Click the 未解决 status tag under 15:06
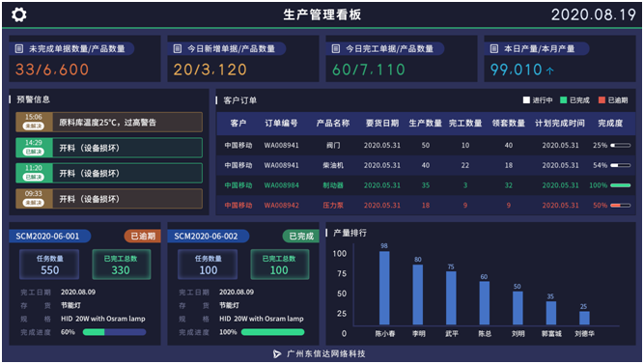The height and width of the screenshot is (364, 644). pyautogui.click(x=34, y=126)
